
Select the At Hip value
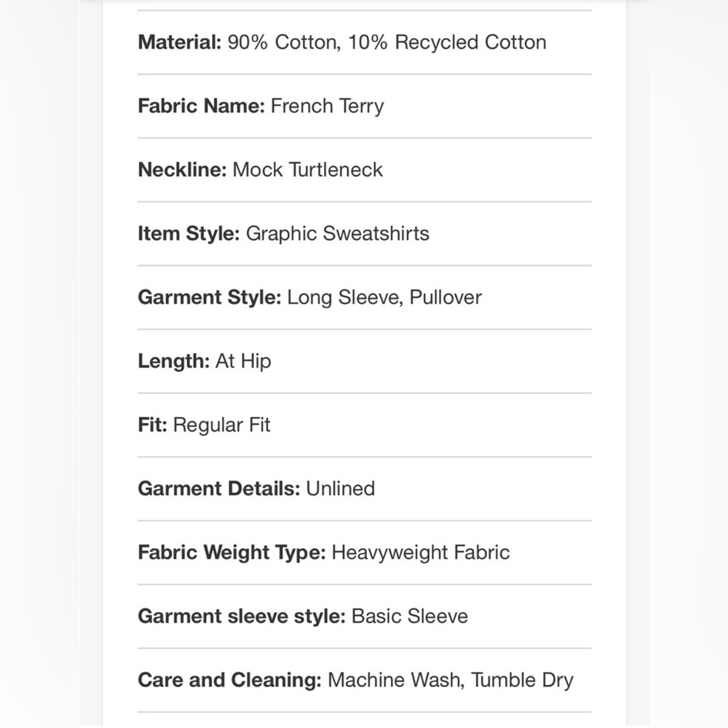243,361
